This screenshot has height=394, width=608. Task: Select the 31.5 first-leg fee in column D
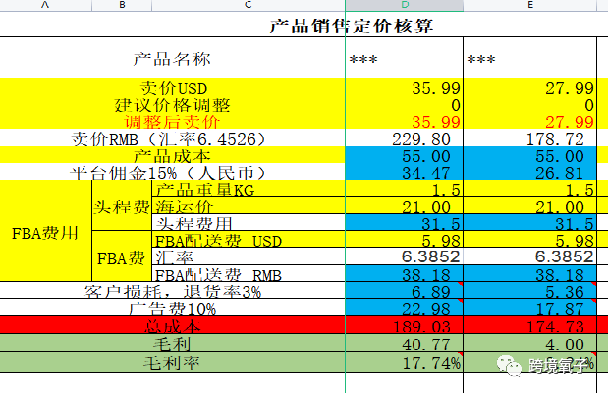(x=404, y=222)
